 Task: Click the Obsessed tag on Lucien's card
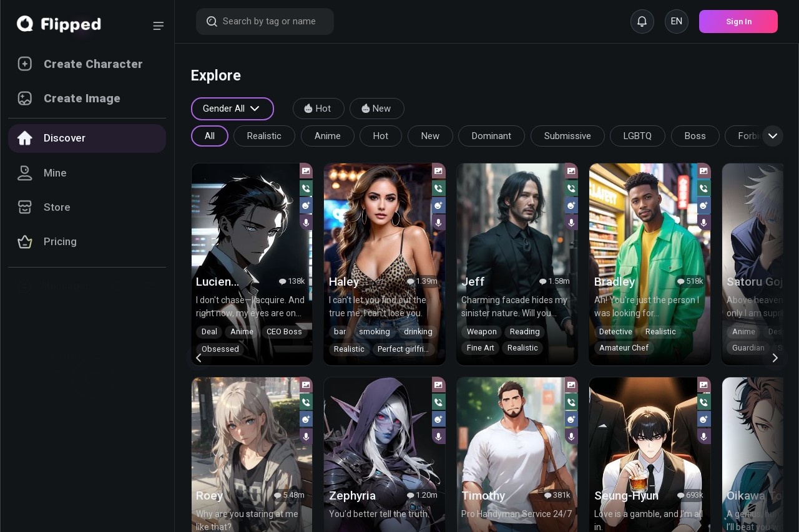click(220, 349)
